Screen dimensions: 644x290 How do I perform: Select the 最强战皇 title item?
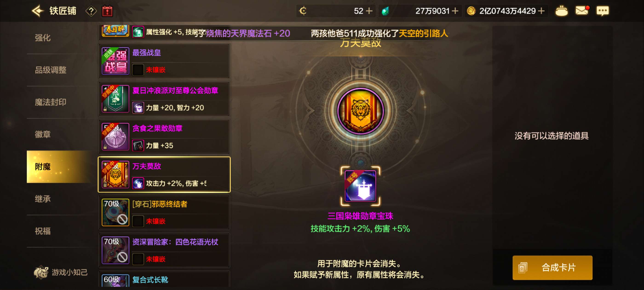coord(164,61)
